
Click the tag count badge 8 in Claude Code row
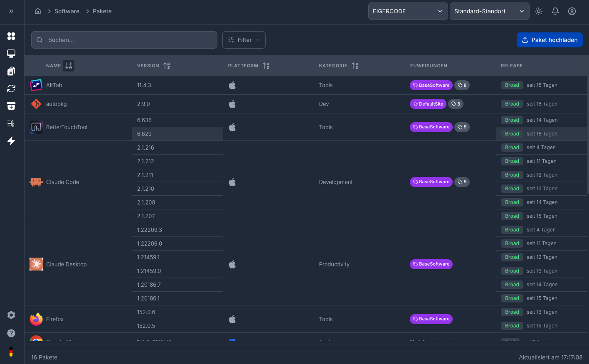coord(462,182)
